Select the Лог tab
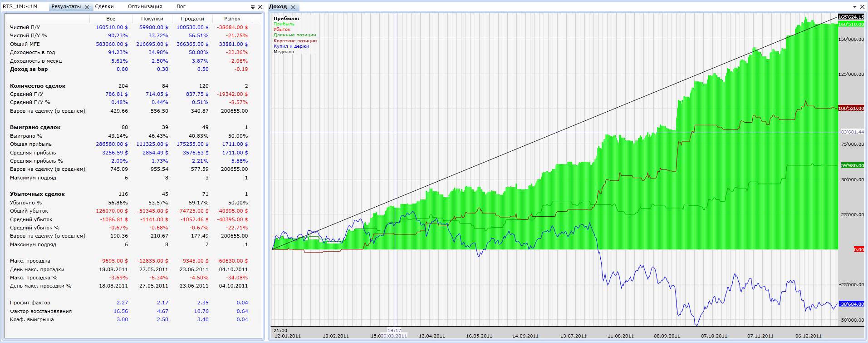The height and width of the screenshot is (343, 868). 181,6
